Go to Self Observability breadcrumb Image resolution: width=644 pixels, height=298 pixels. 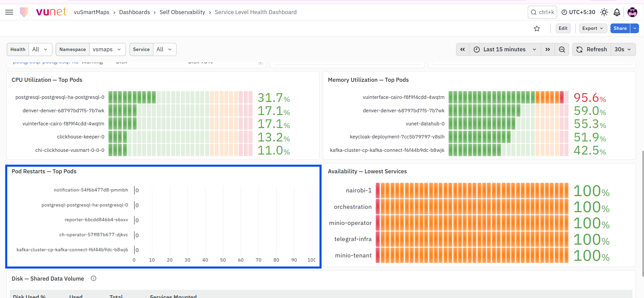182,12
